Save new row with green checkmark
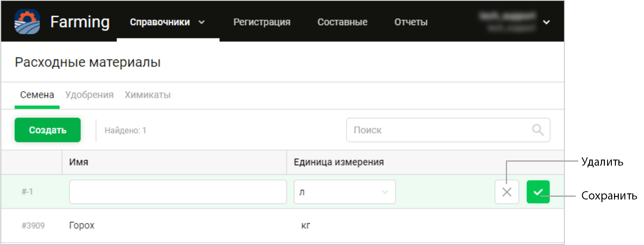644x245 pixels. (538, 192)
